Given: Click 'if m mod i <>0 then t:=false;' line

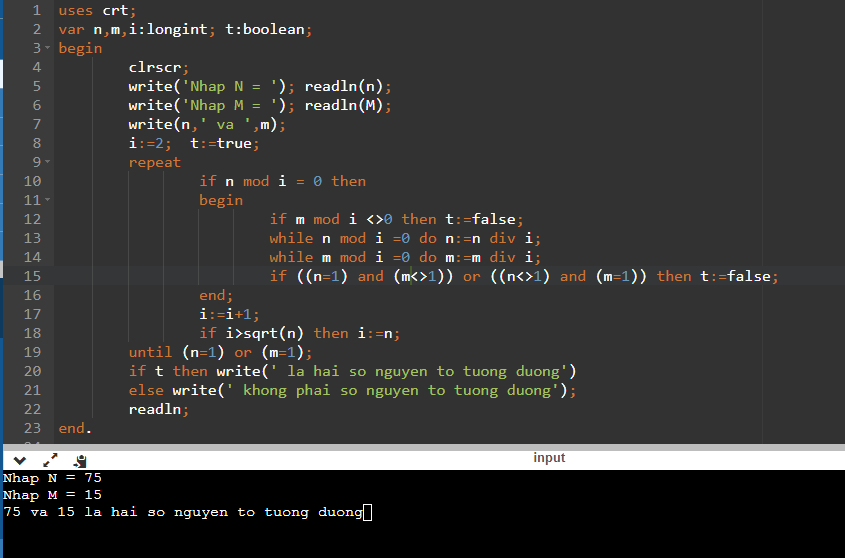Looking at the screenshot, I should point(397,219).
